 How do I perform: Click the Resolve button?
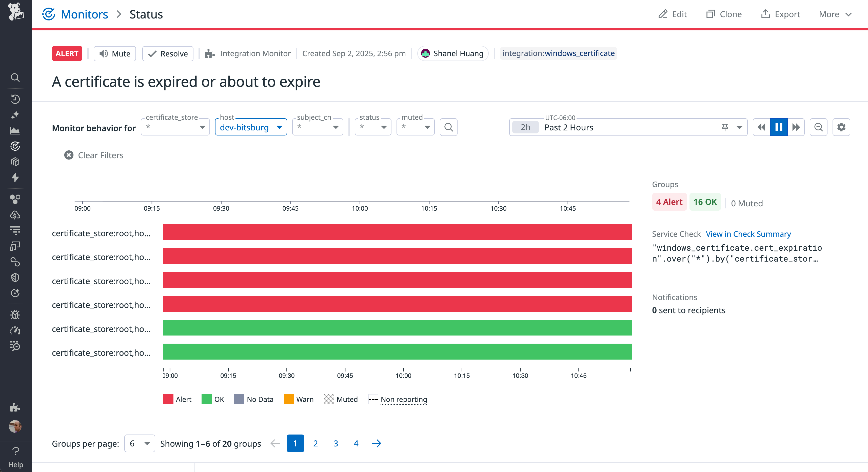point(167,54)
